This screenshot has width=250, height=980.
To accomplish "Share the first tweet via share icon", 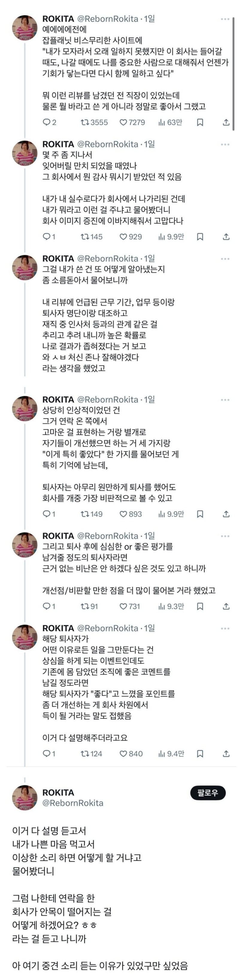I will coord(226,123).
